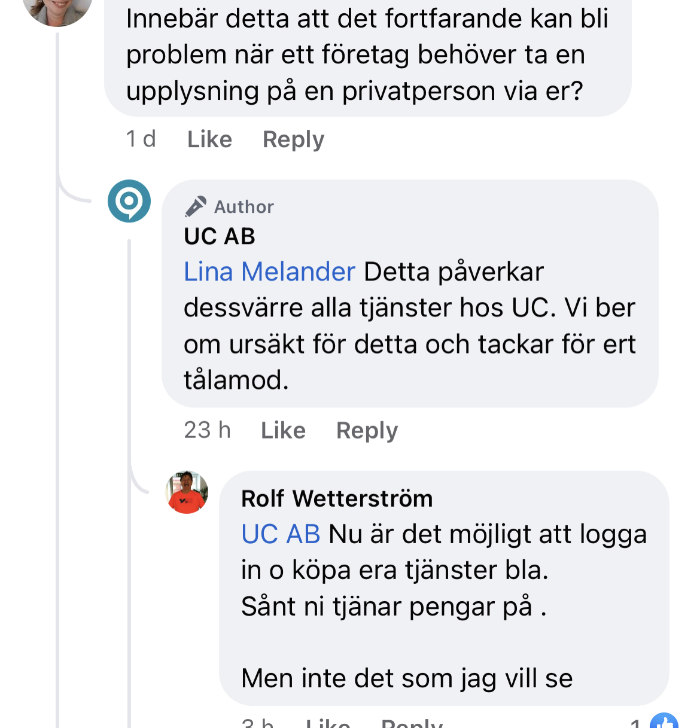This screenshot has height=728, width=700.
Task: Like Rolf Wetterström's comment
Action: tap(327, 724)
